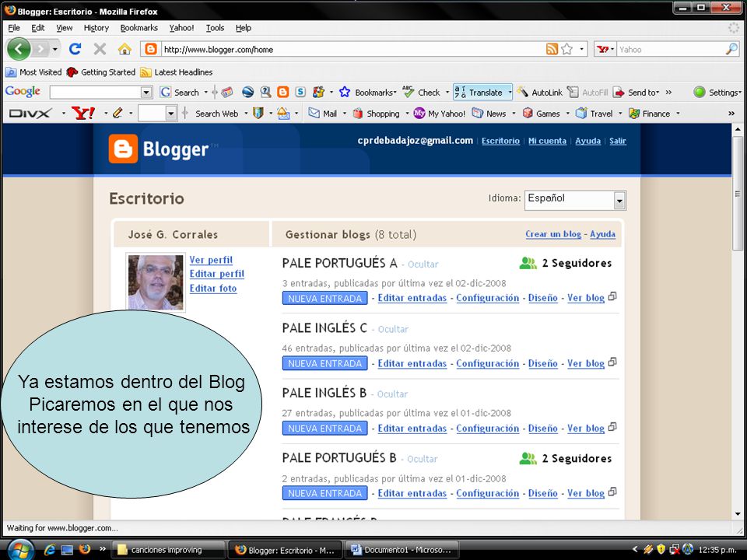This screenshot has width=747, height=560.
Task: Click the page vertical scrollbar thumb
Action: (738, 194)
